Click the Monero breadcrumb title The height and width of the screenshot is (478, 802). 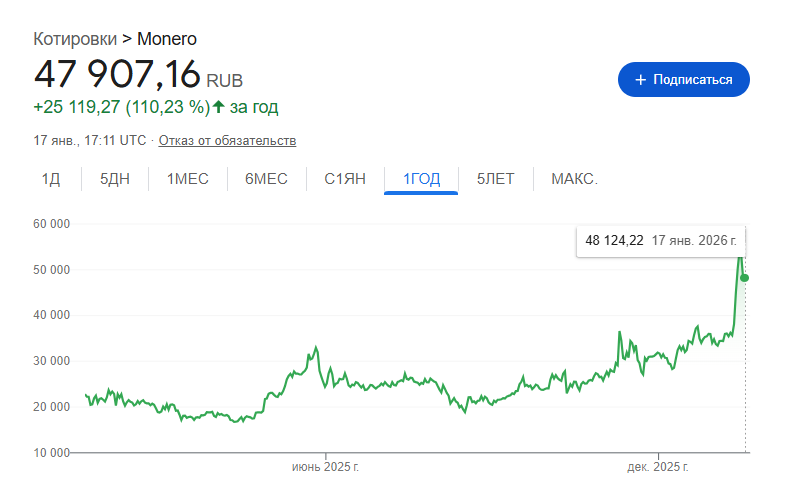pos(166,39)
